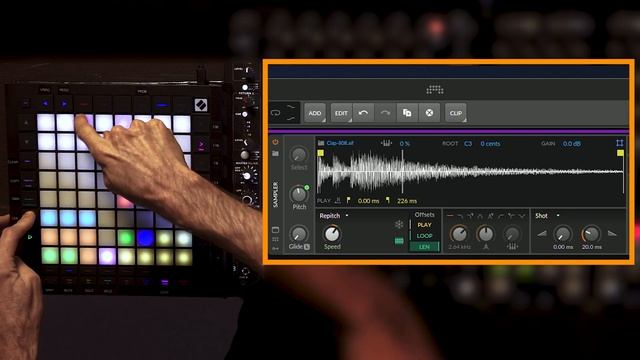640x360 pixels.
Task: Click the 226 ms play end value
Action: tap(407, 201)
